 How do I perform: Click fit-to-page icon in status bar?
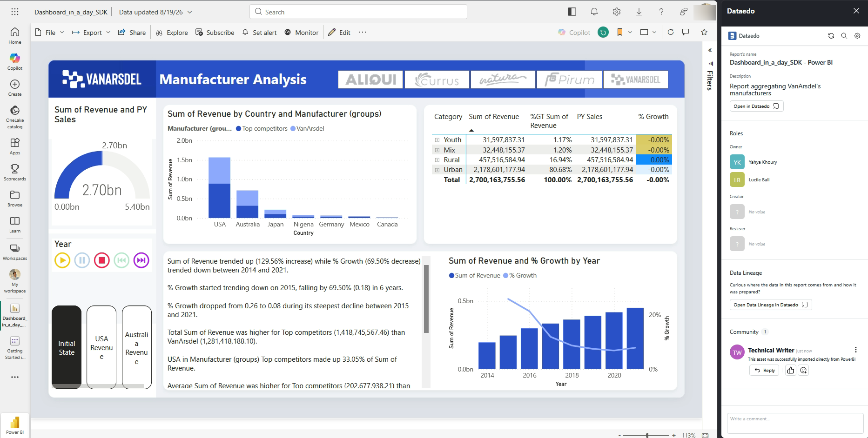[705, 435]
